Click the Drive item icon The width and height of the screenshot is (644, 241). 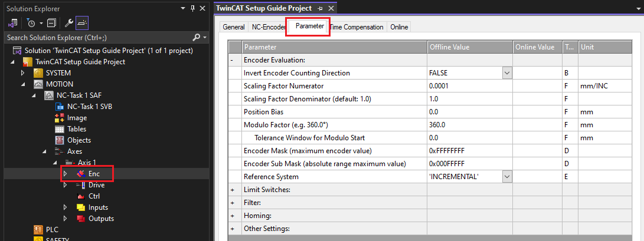[81, 185]
